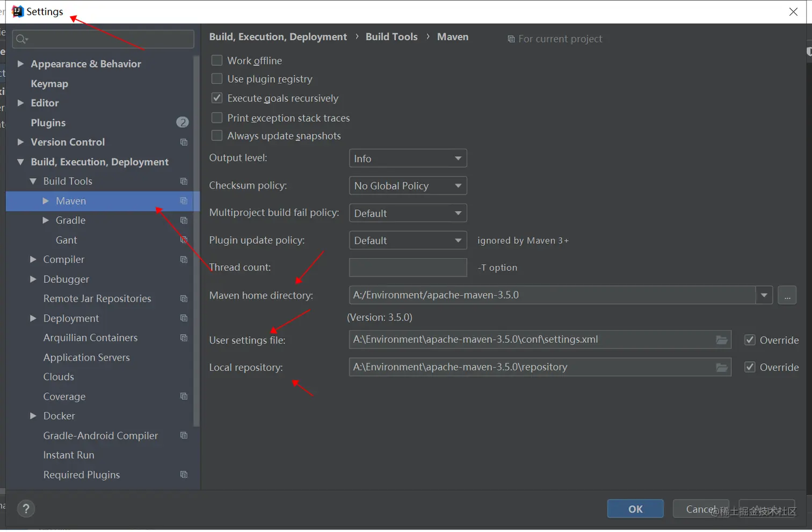The width and height of the screenshot is (812, 532).
Task: Select Gant under Build Tools
Action: click(x=67, y=240)
